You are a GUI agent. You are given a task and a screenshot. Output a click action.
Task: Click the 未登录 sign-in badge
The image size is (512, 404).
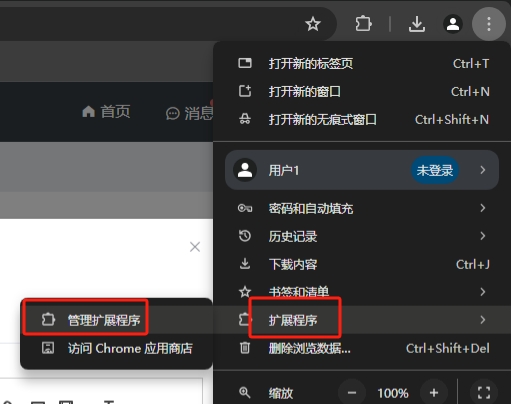[435, 170]
